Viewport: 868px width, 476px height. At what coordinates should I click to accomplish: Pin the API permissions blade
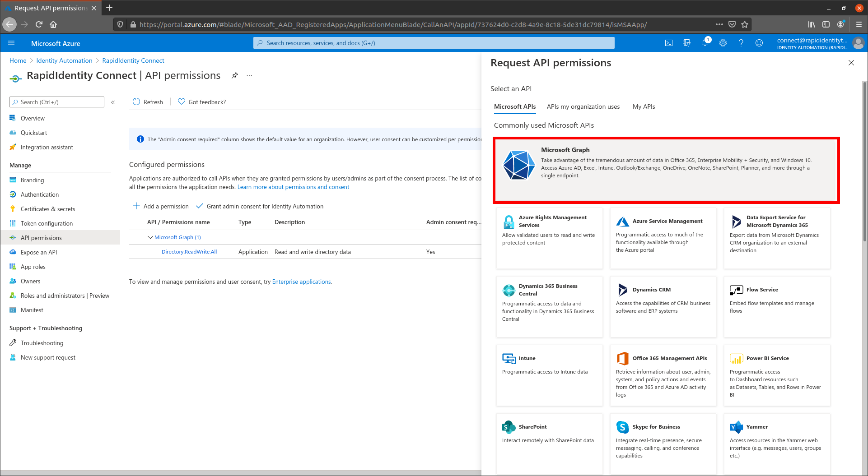235,75
